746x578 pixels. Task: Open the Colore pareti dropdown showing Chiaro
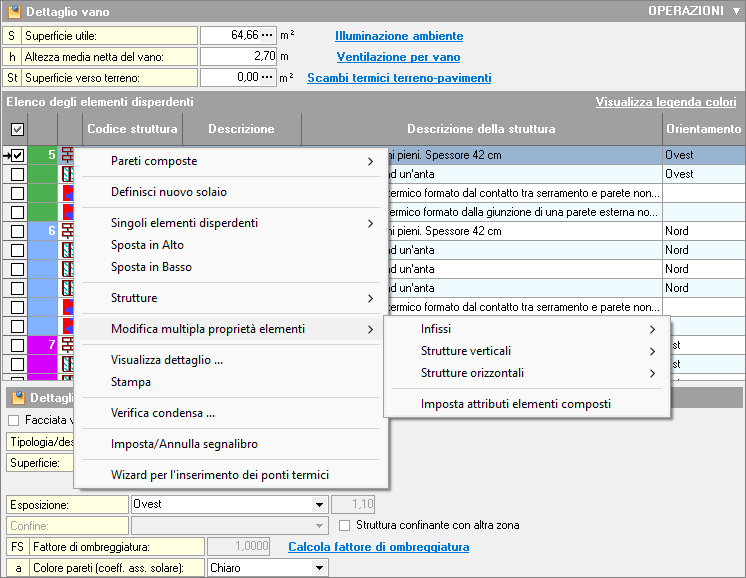tap(319, 568)
